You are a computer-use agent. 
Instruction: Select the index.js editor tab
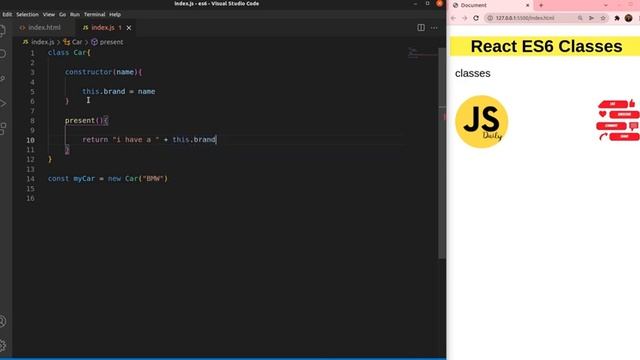[102, 28]
